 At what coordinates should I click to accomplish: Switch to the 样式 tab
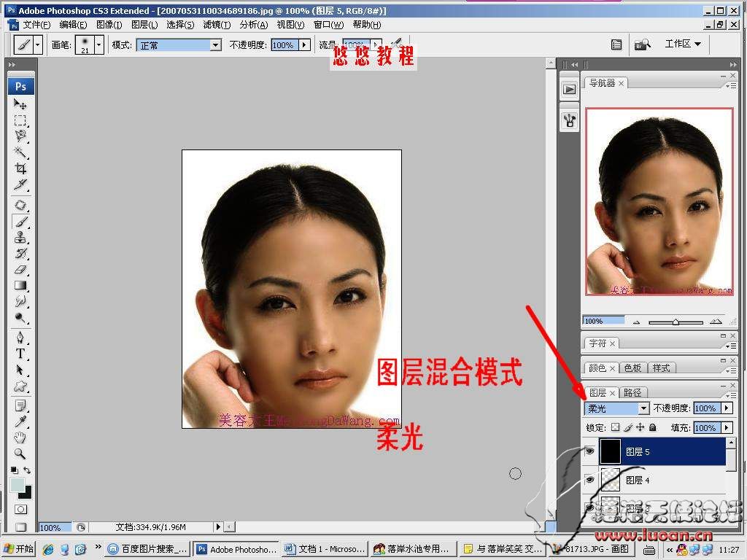(x=661, y=367)
